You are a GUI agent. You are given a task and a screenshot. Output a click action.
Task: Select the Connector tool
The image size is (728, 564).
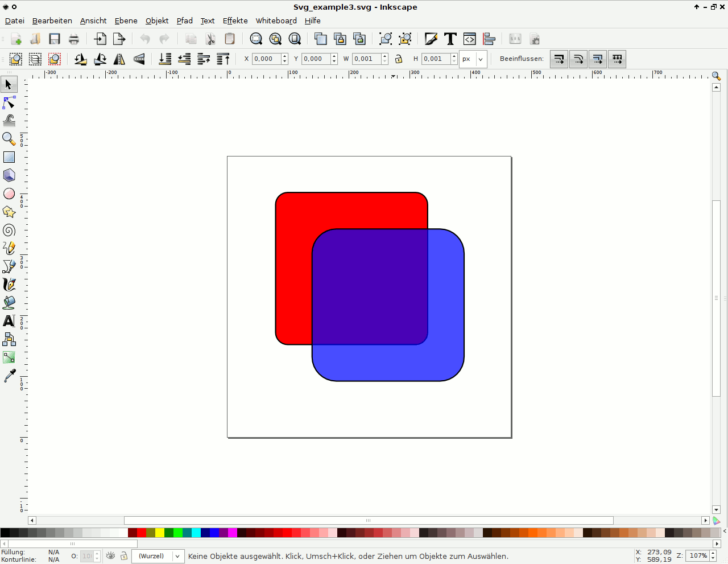[9, 339]
